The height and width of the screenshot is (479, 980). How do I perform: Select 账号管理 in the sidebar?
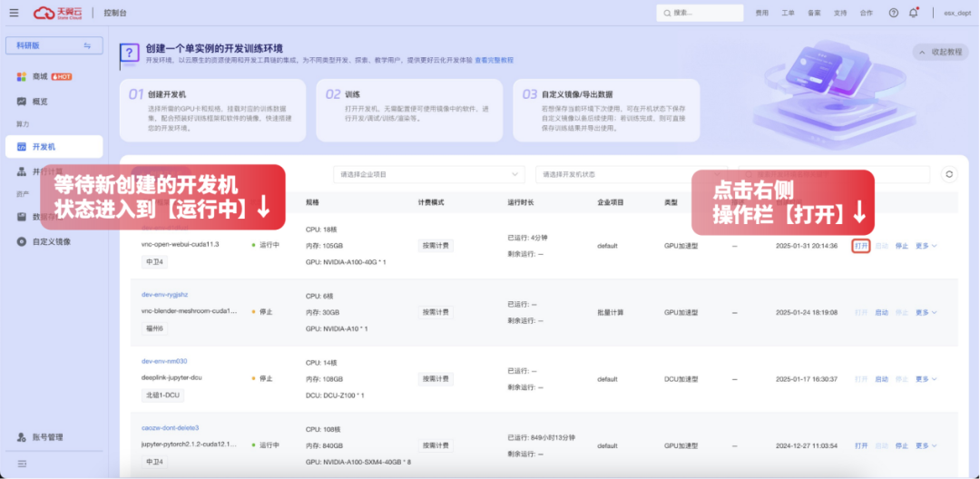click(x=54, y=437)
